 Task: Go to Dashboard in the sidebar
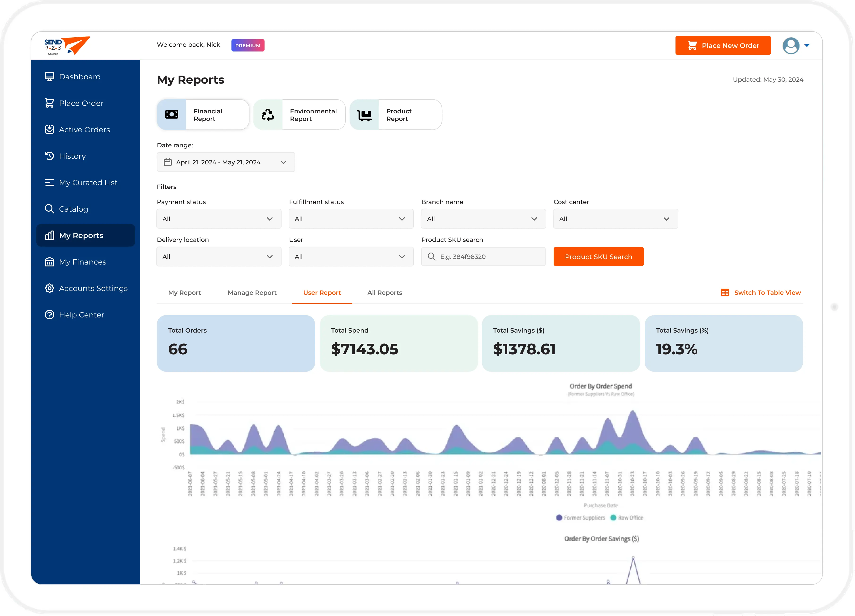80,77
